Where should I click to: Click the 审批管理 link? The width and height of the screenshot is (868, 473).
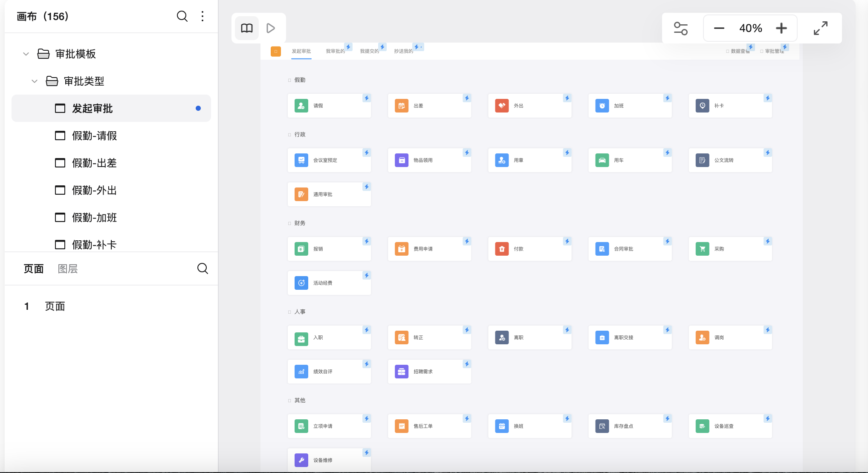coord(772,52)
